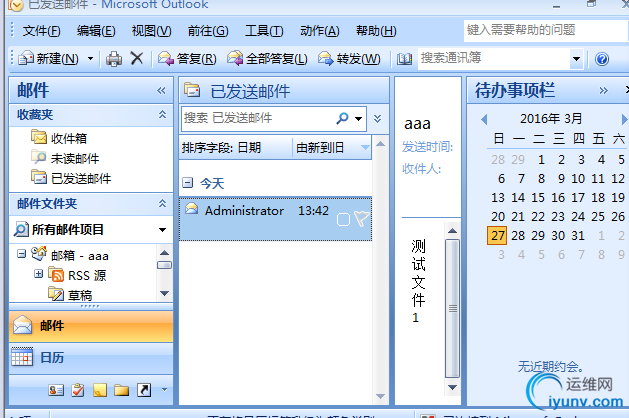This screenshot has height=418, width=629.
Task: Open address book search dropdown arrow
Action: (x=576, y=59)
